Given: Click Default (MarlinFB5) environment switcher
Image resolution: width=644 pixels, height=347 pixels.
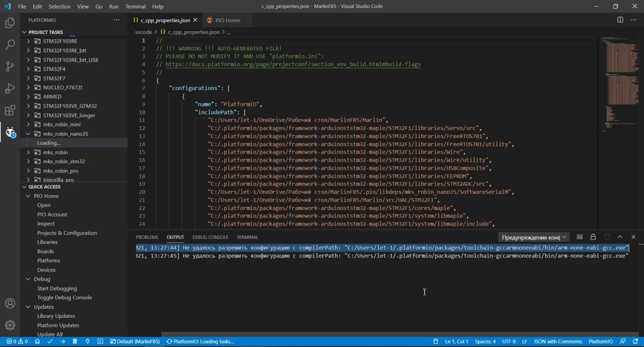Looking at the screenshot, I should pyautogui.click(x=135, y=341).
